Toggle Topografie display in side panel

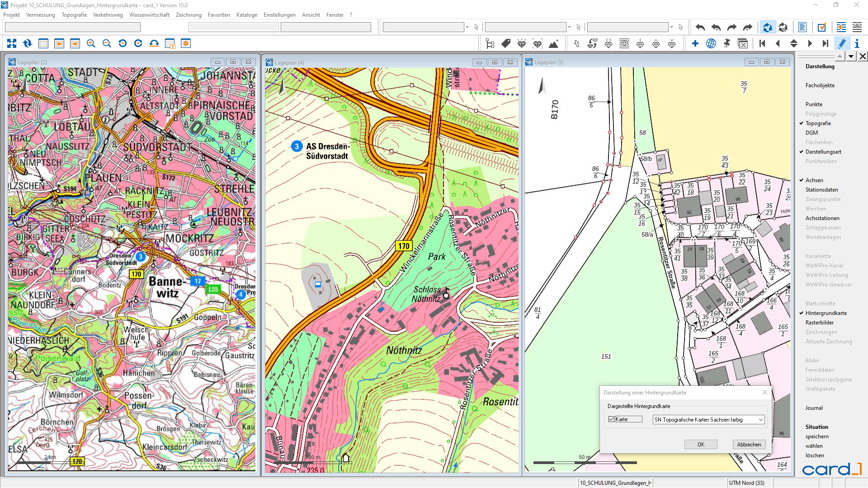[x=818, y=123]
